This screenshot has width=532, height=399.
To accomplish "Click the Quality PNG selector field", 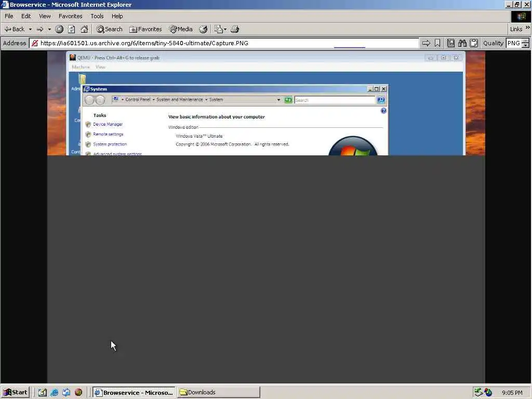I will tap(514, 43).
